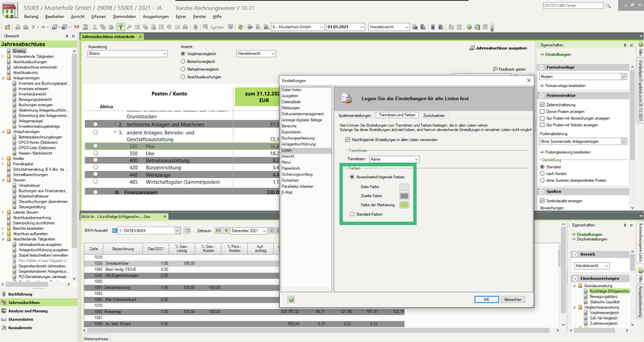This screenshot has height=342, width=644.
Task: Switch to Spalteneinstellungen tab in dialog
Action: pos(355,116)
